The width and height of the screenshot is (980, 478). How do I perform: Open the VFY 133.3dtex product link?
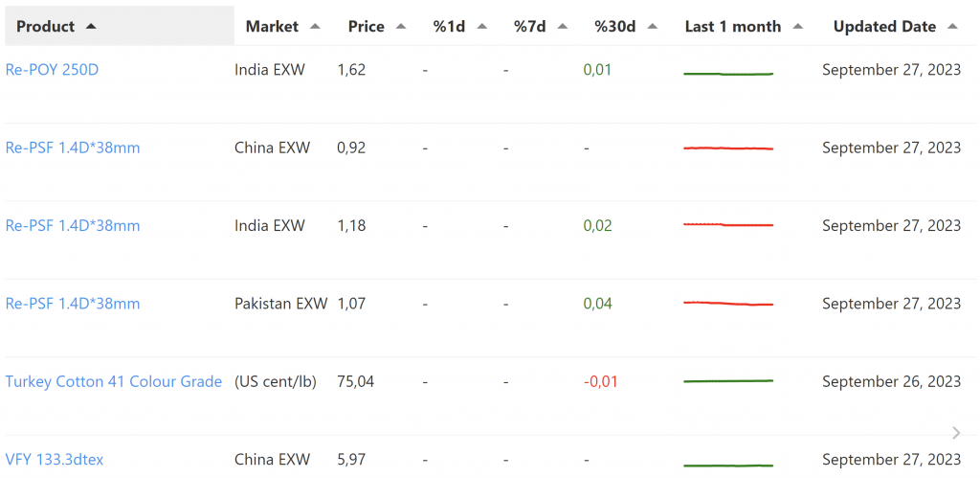[x=55, y=460]
